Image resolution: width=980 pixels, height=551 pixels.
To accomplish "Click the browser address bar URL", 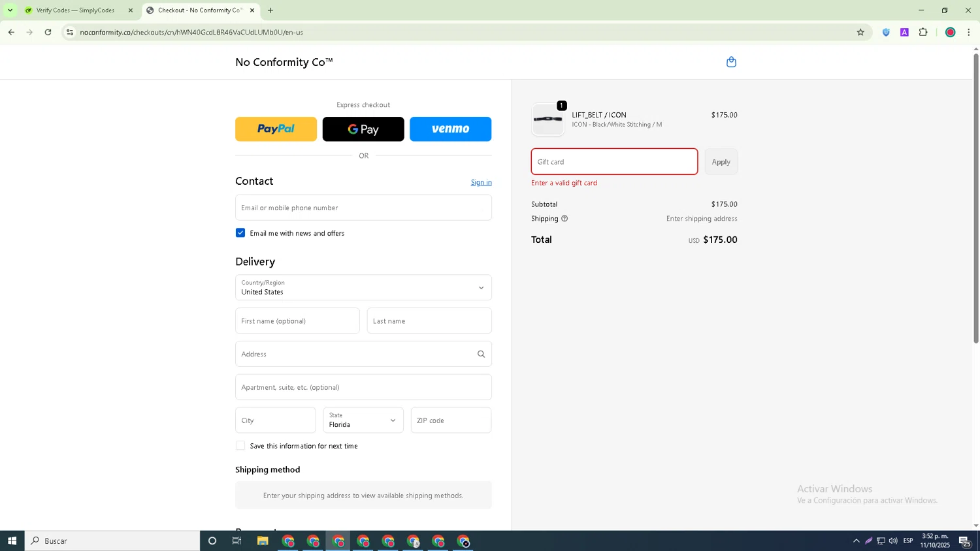I will click(x=191, y=32).
